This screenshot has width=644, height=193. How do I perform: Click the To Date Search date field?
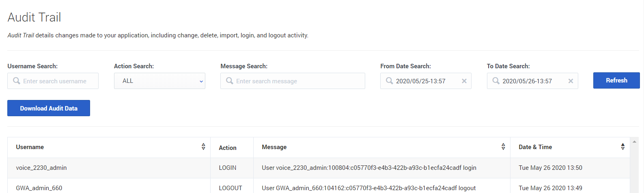(530, 81)
